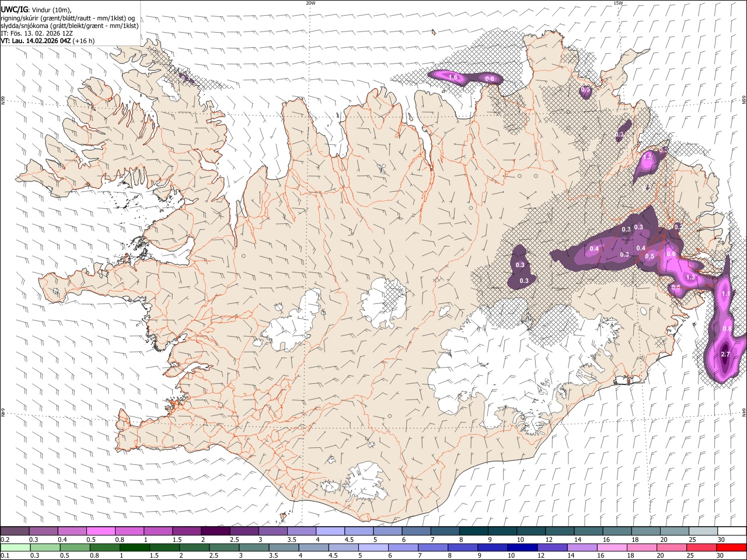
Task: Click the lavender swatch between bottom-row 5 and 6
Action: click(x=373, y=548)
